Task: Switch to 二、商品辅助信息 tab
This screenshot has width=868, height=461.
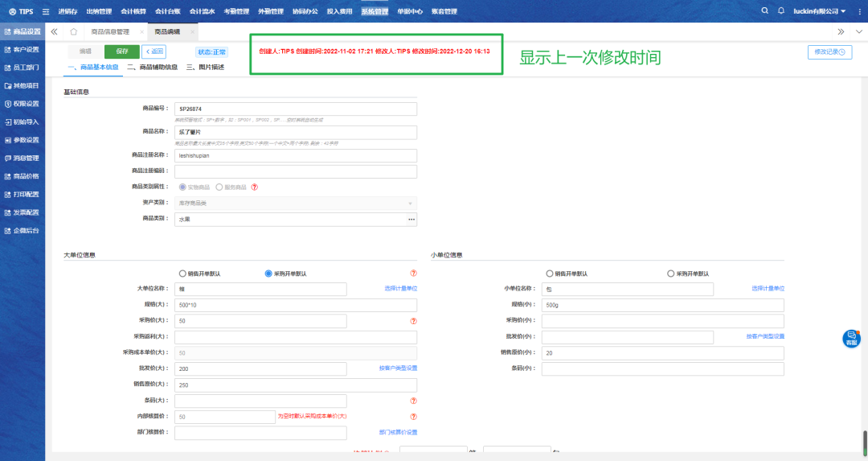Action: [x=152, y=68]
